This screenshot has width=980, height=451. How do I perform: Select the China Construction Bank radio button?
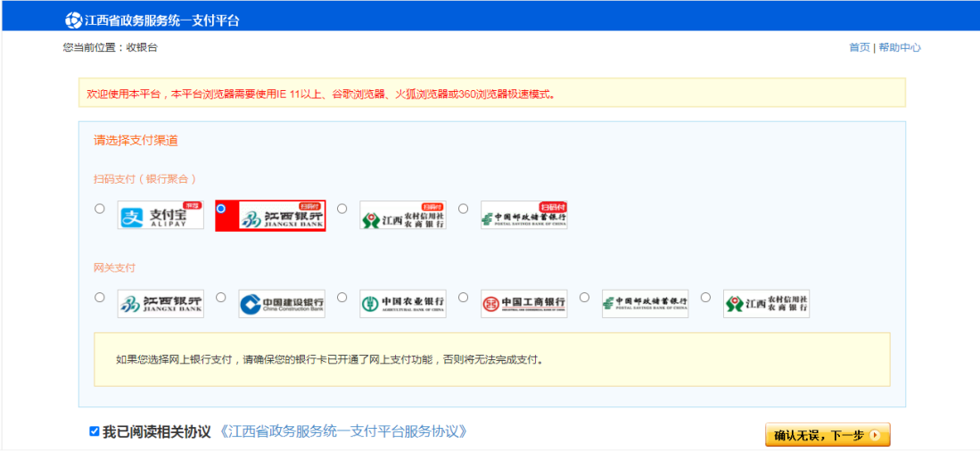coord(221,298)
